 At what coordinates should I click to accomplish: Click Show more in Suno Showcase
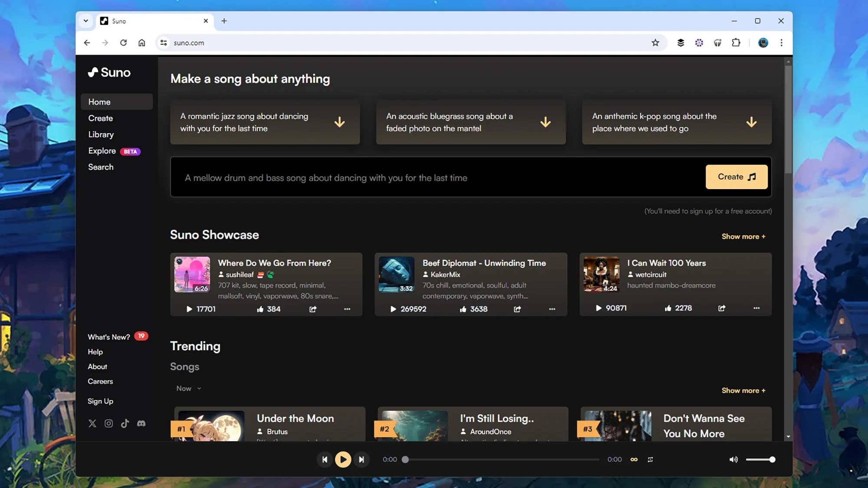[x=743, y=236]
